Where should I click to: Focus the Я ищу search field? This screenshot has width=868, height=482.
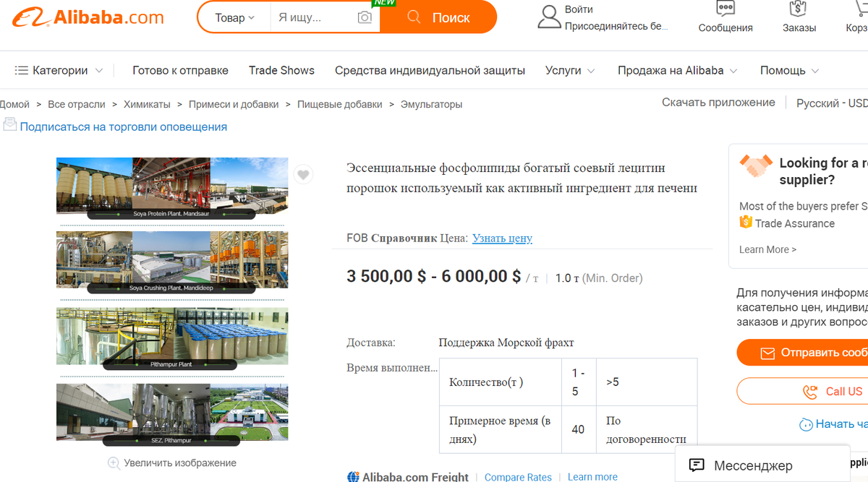[314, 17]
